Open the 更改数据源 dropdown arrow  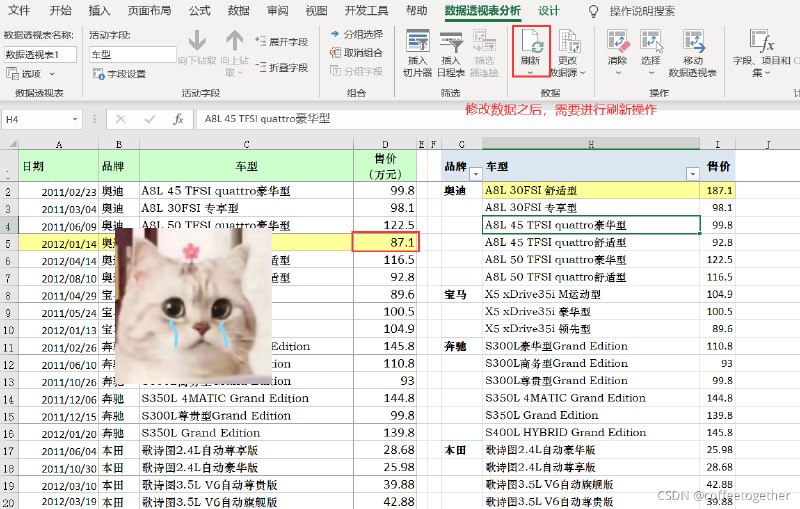(582, 73)
